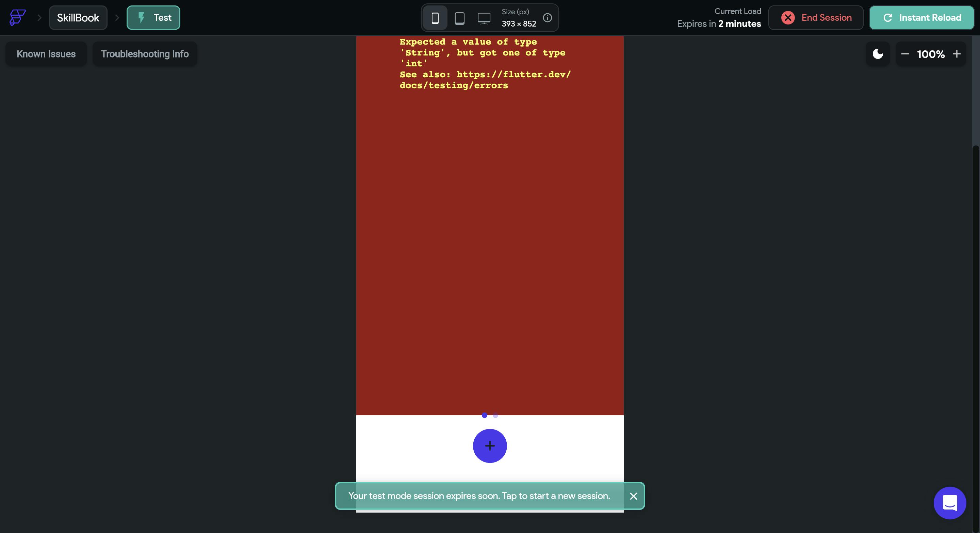Click the FlutterFlow logo icon
Image resolution: width=980 pixels, height=533 pixels.
point(17,17)
